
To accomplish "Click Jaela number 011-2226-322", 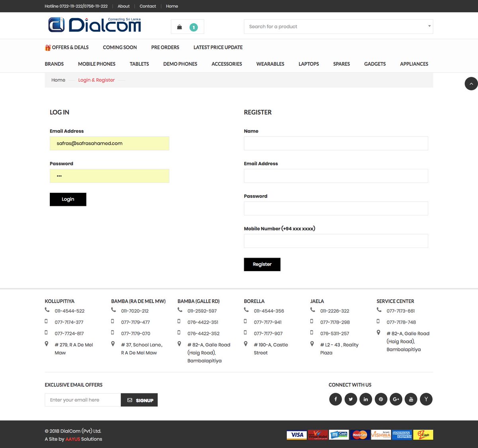I will pos(335,311).
